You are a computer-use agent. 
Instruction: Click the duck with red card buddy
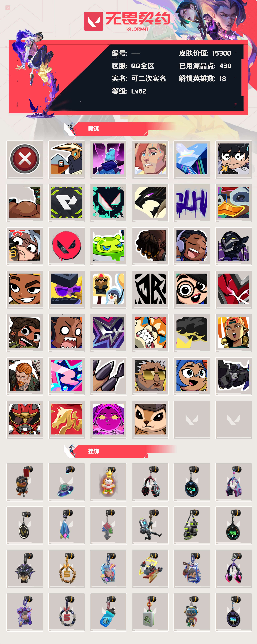coord(25,482)
